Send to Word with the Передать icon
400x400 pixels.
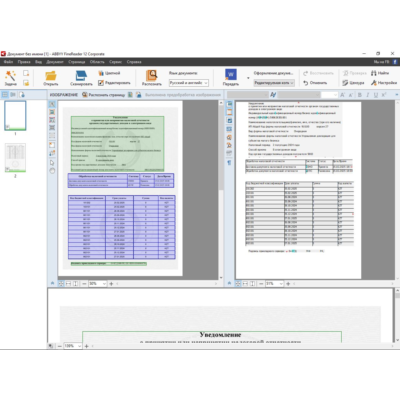(231, 75)
